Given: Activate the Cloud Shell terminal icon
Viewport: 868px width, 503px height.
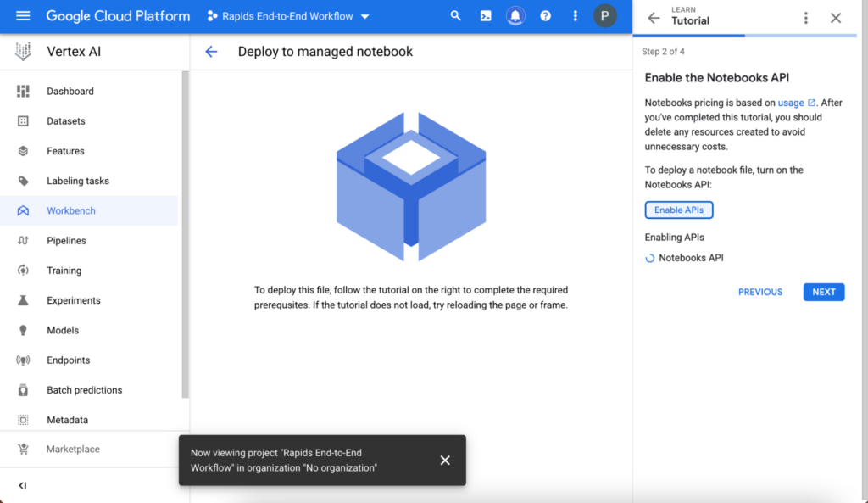Looking at the screenshot, I should 486,15.
